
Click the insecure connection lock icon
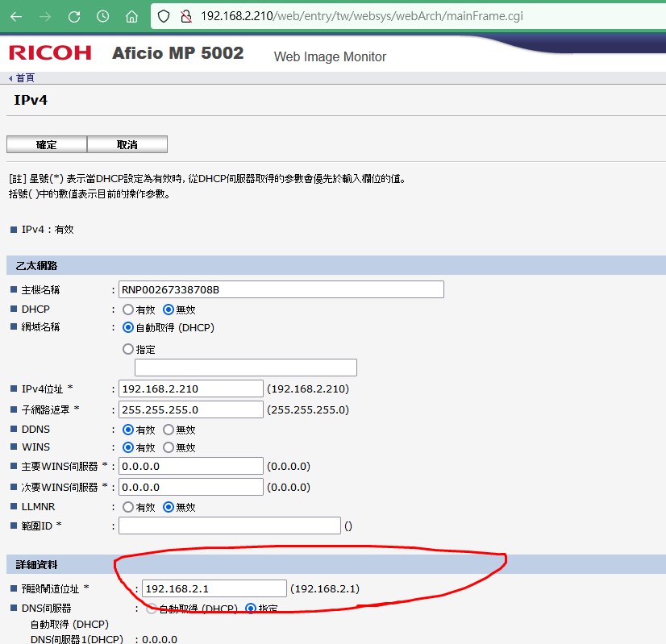point(185,16)
